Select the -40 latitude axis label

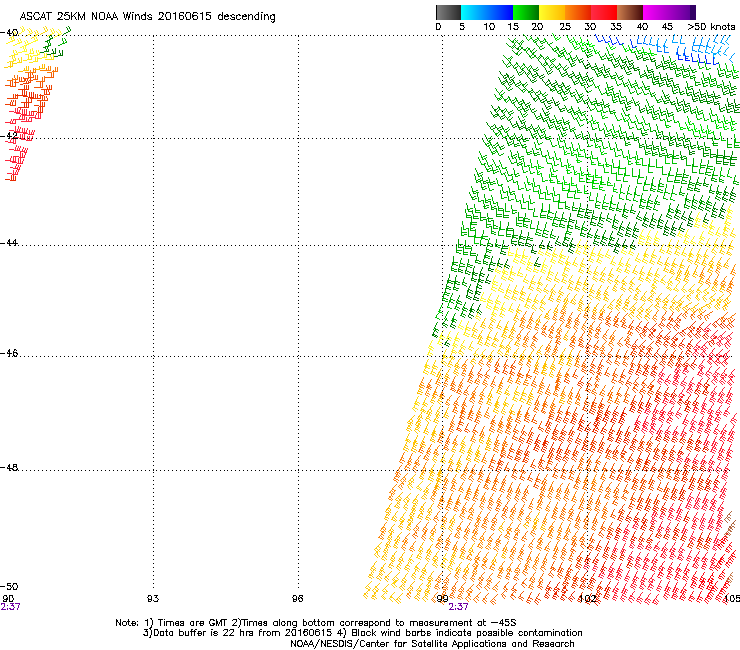point(9,33)
